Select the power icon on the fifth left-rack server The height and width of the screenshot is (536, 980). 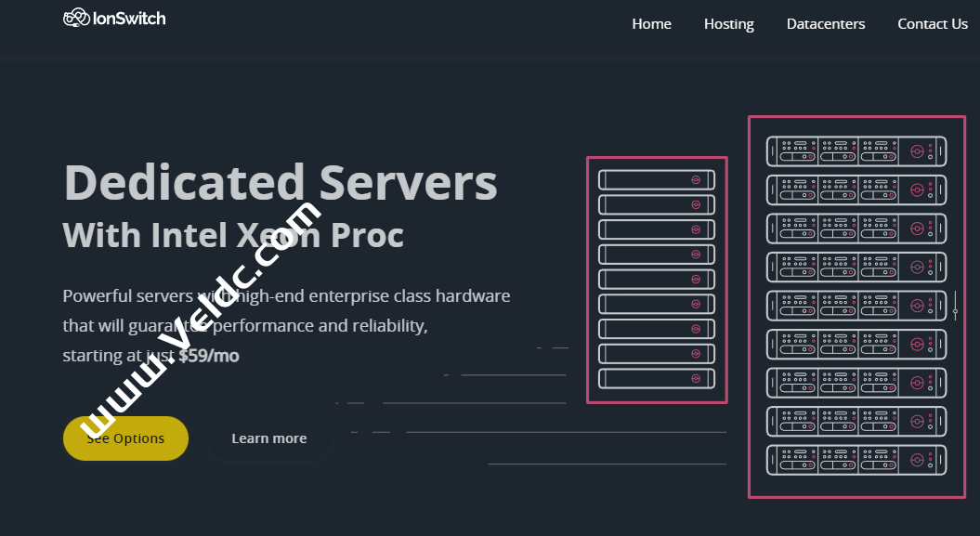click(x=697, y=278)
